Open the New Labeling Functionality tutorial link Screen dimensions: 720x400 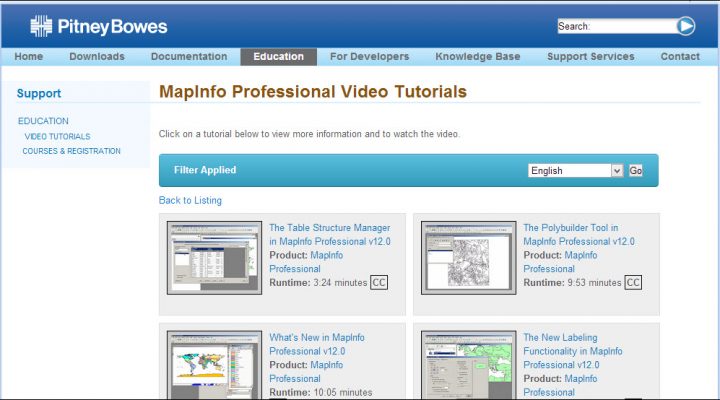click(573, 351)
